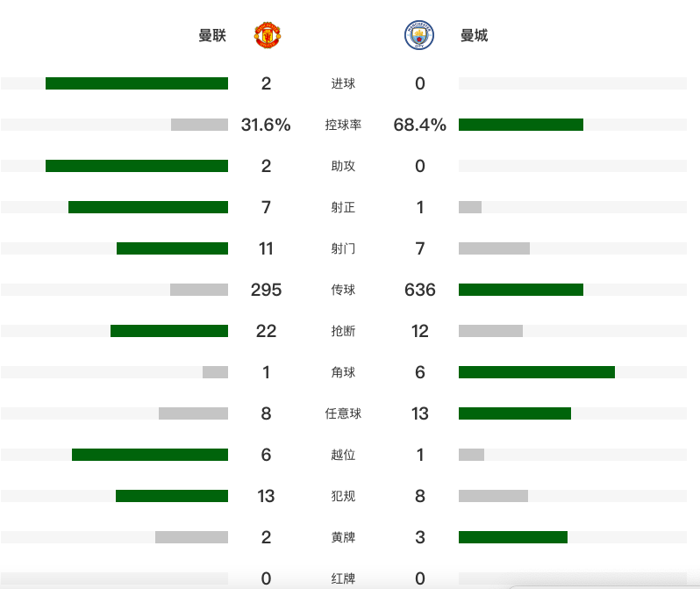Click 曼城's green 黄牌 bar
This screenshot has width=700, height=589.
tap(513, 537)
